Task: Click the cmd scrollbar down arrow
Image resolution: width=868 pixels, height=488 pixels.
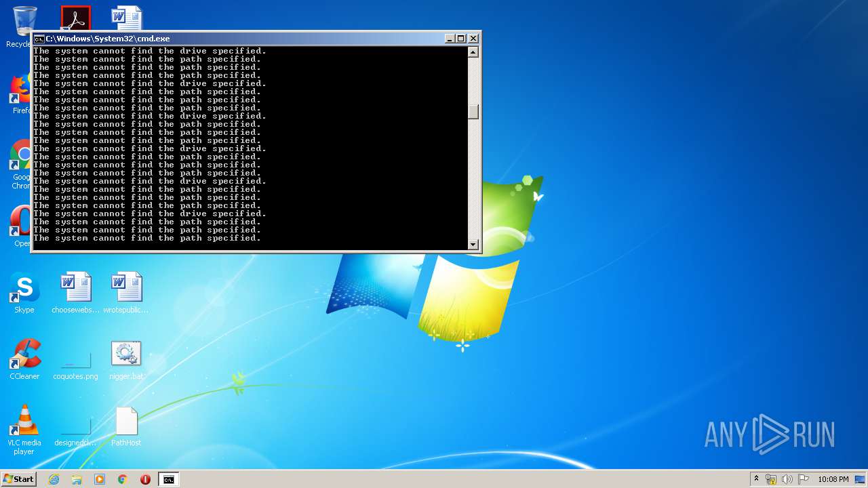Action: 473,244
